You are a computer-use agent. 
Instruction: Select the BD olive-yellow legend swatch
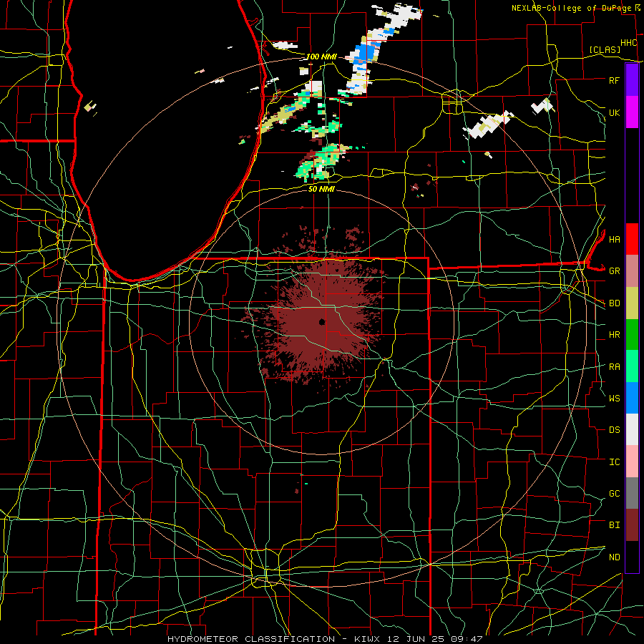click(x=632, y=303)
